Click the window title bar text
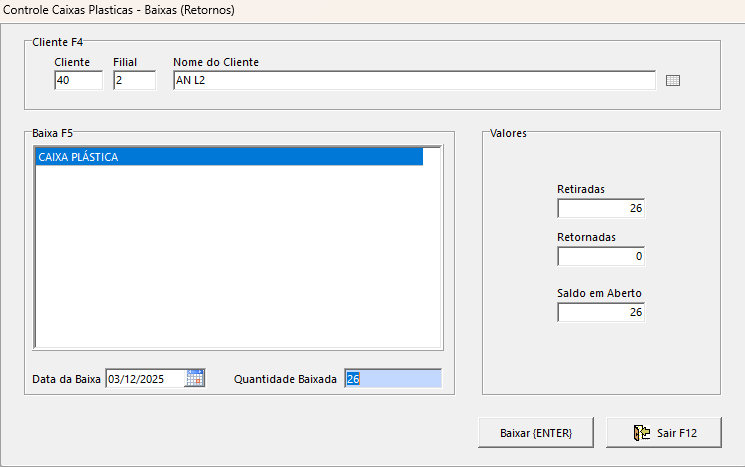Image resolution: width=745 pixels, height=467 pixels. [122, 9]
